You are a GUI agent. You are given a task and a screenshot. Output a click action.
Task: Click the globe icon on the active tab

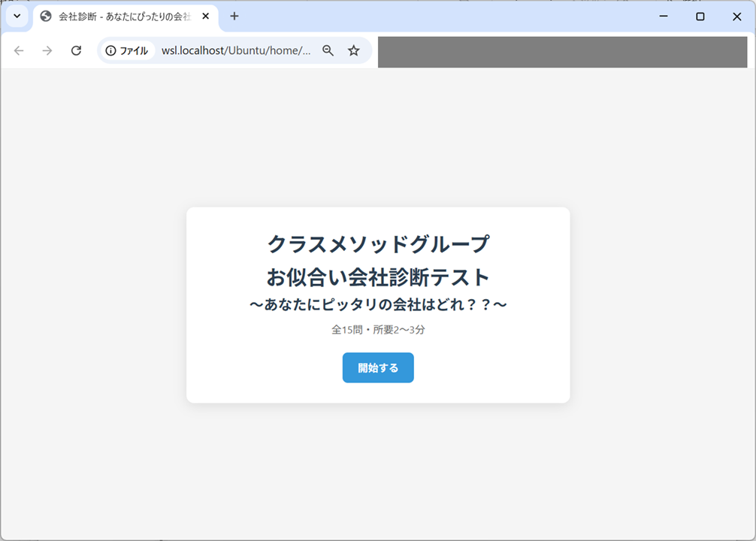coord(47,16)
